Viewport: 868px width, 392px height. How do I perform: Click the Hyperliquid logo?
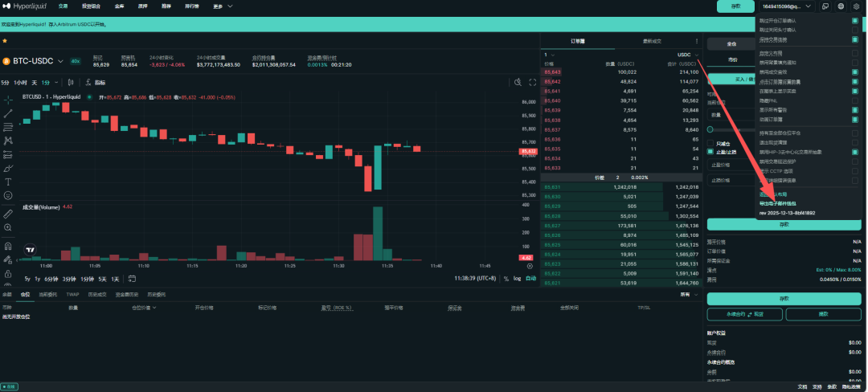pyautogui.click(x=26, y=6)
